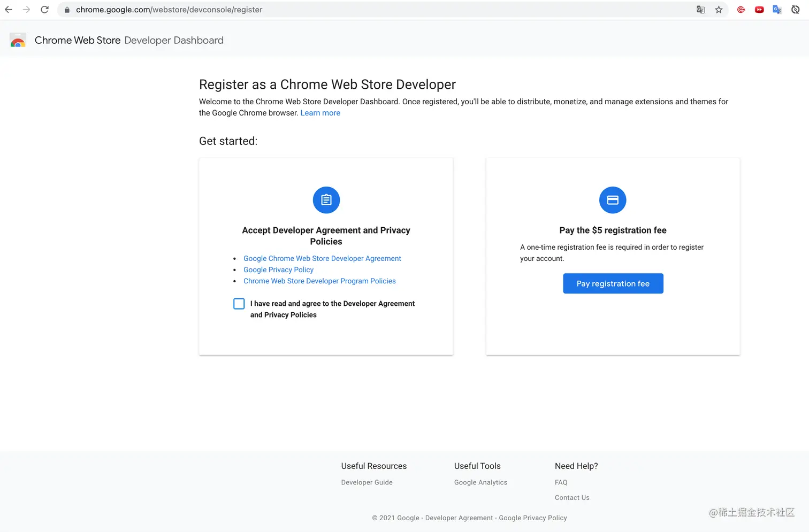Click the 'Pay the $5 registration fee' heading
The width and height of the screenshot is (809, 532).
pyautogui.click(x=613, y=230)
